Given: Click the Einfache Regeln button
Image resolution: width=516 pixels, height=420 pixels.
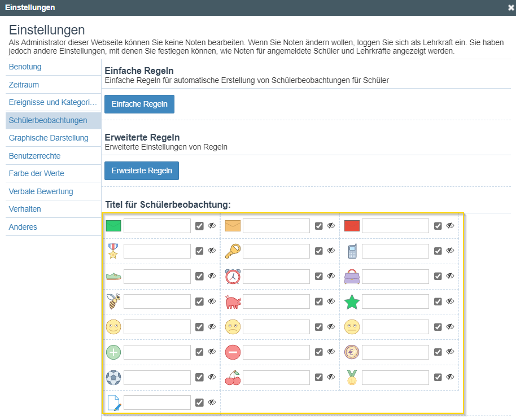Looking at the screenshot, I should [139, 104].
